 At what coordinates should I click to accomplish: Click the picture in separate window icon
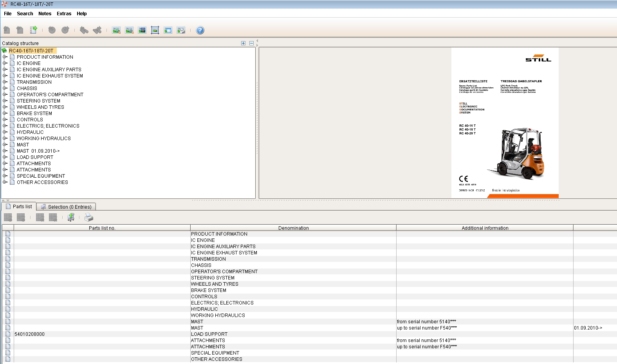[168, 30]
